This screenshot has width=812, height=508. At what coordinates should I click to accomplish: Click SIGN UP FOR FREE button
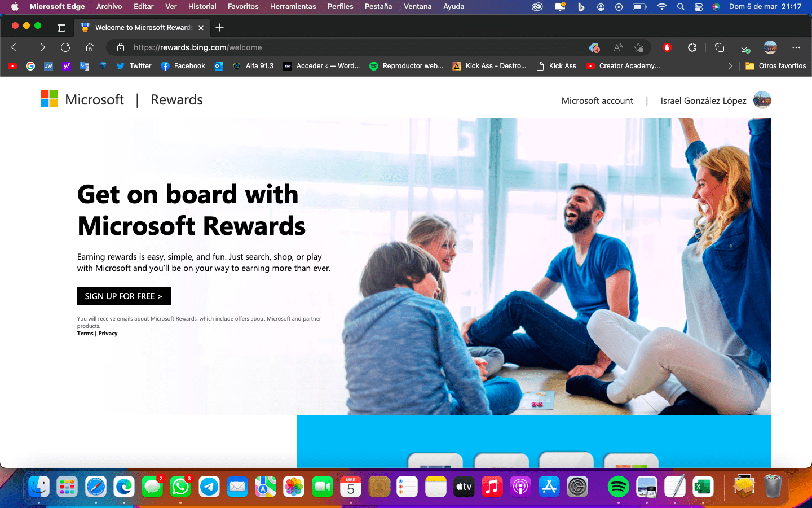(x=123, y=296)
